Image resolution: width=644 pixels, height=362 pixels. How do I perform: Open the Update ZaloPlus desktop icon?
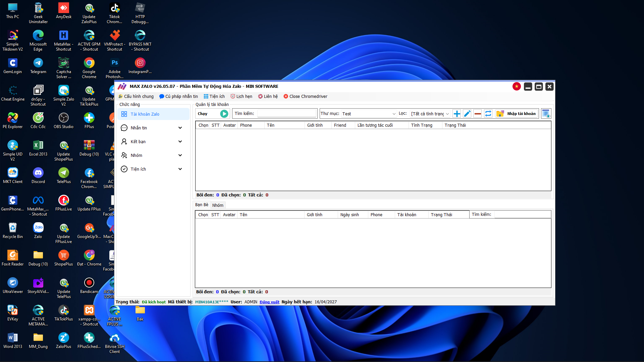pos(89,13)
